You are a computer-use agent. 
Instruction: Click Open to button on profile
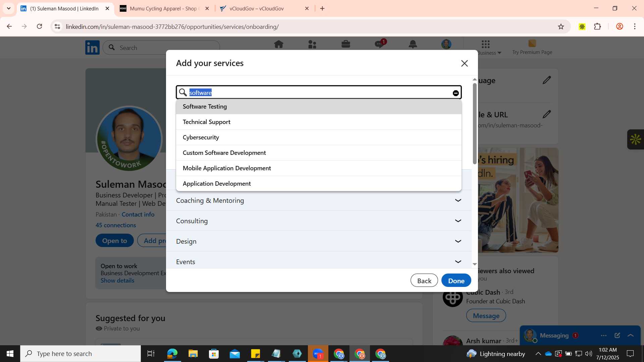pos(114,241)
